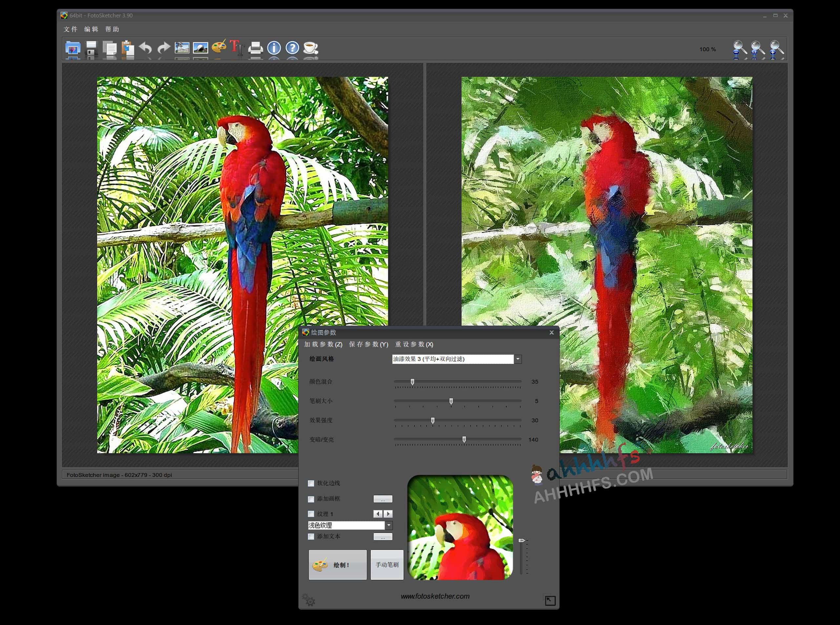
Task: Expand the 绘画风格 style dropdown
Action: (518, 359)
